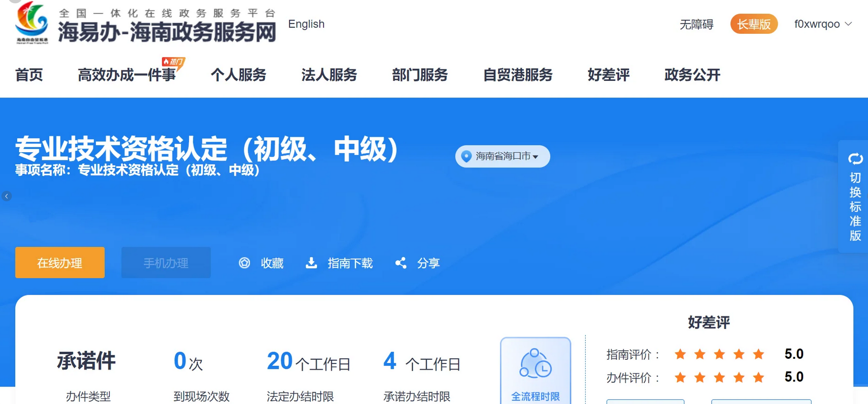
Task: Click the 好差评 panel heading
Action: (709, 323)
